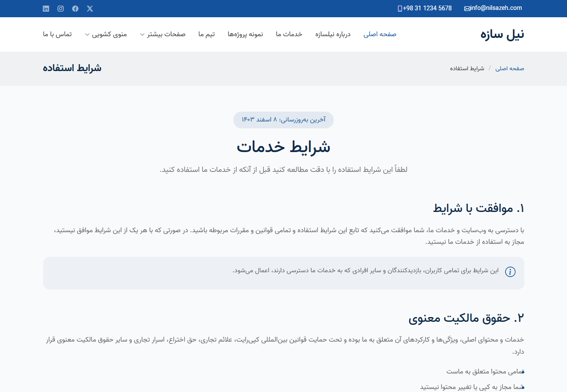Viewport: 567px width, 392px height.
Task: Open the خدمات ما menu item
Action: [x=288, y=34]
